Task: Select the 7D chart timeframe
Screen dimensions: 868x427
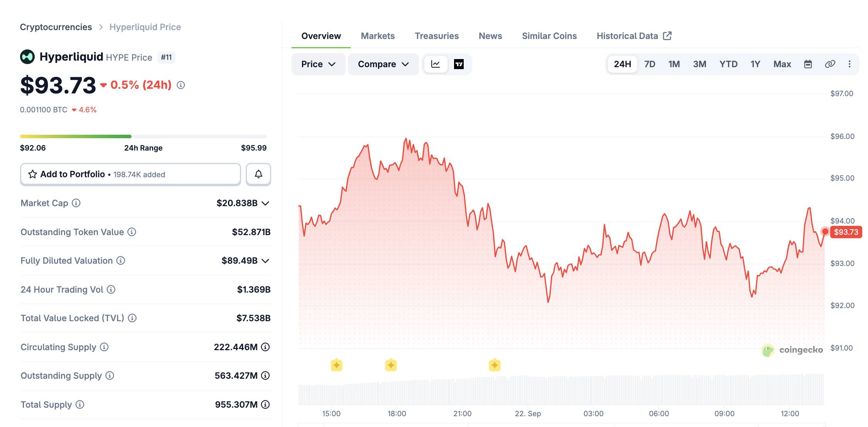Action: [650, 64]
